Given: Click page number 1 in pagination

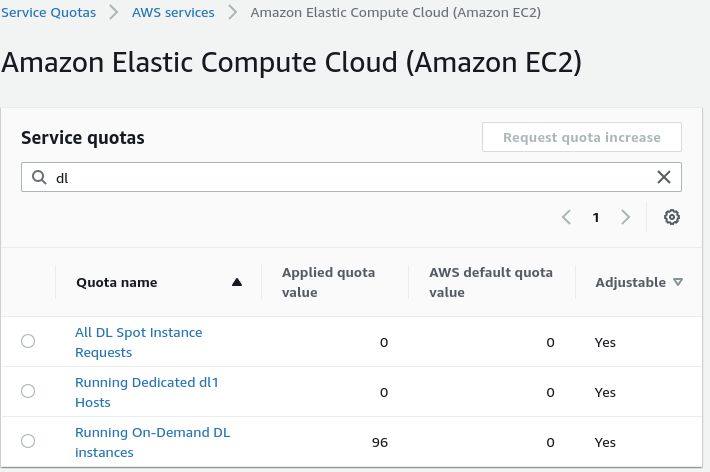Looking at the screenshot, I should [596, 217].
